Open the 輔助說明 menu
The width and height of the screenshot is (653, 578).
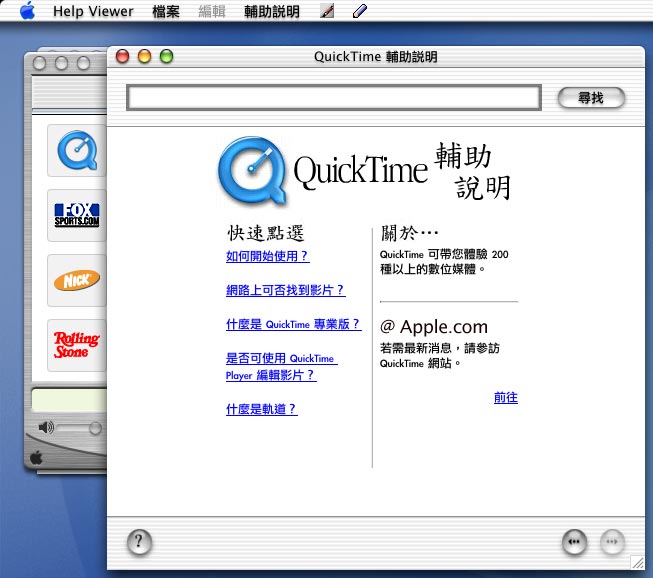(x=271, y=12)
